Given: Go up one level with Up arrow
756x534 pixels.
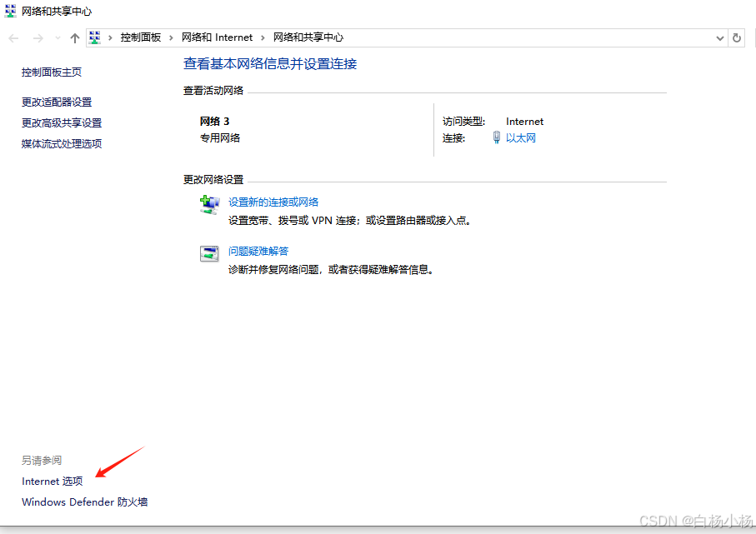Looking at the screenshot, I should point(75,38).
